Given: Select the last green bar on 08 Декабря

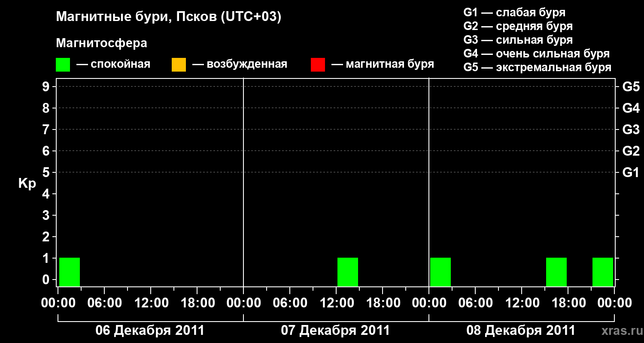Looking at the screenshot, I should 603,272.
